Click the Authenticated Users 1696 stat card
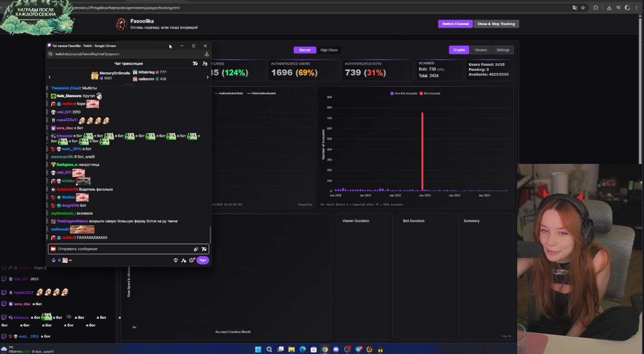The width and height of the screenshot is (644, 354). 303,70
